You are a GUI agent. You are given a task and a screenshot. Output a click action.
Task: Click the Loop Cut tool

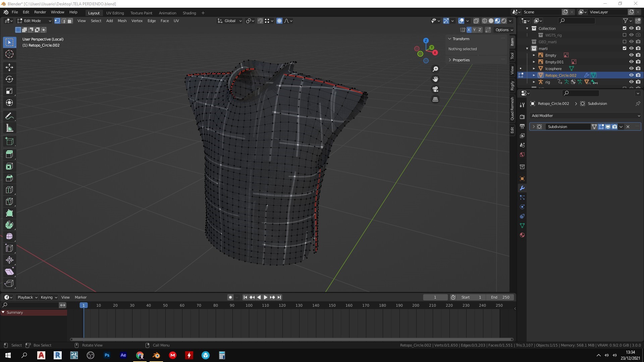pos(9,190)
